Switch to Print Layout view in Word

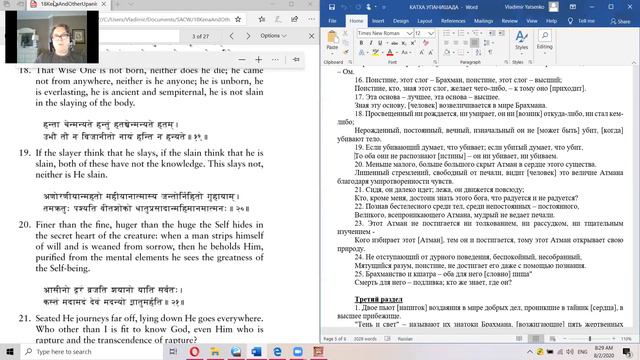[x=536, y=339]
